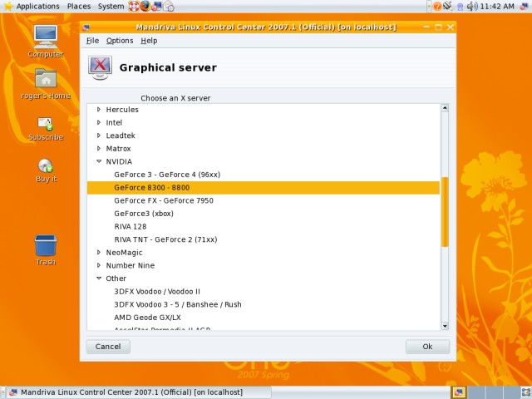
Task: Click the scrollbar down arrow
Action: point(445,326)
